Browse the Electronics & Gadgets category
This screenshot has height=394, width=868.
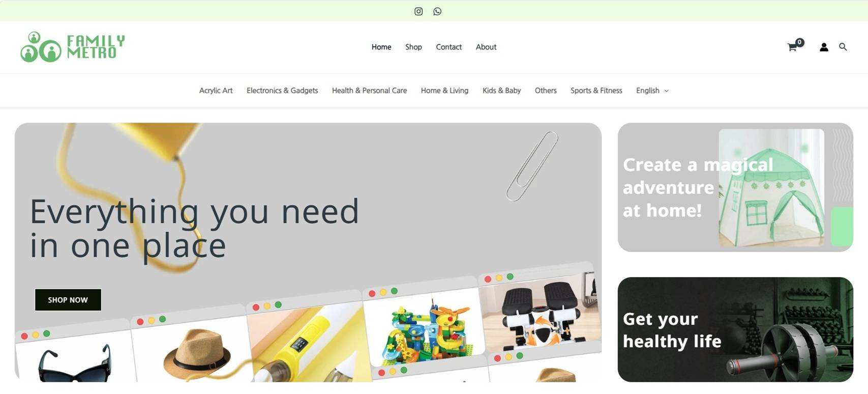coord(282,91)
